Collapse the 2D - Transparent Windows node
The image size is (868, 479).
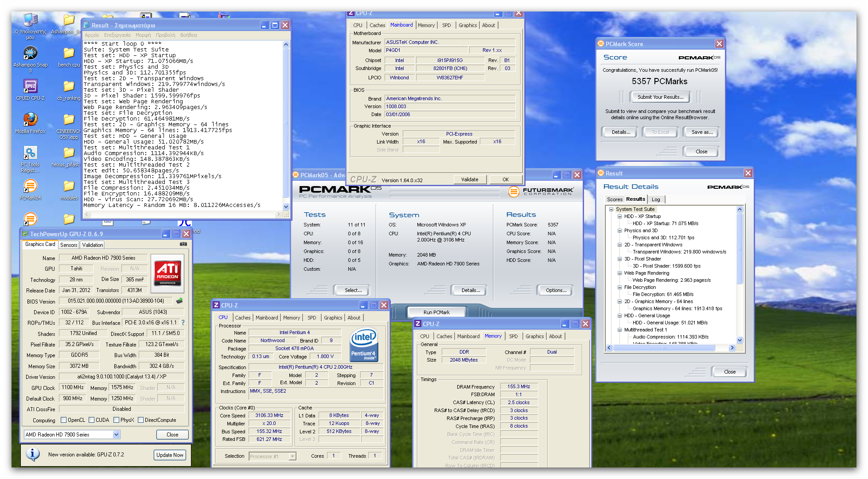[x=619, y=245]
